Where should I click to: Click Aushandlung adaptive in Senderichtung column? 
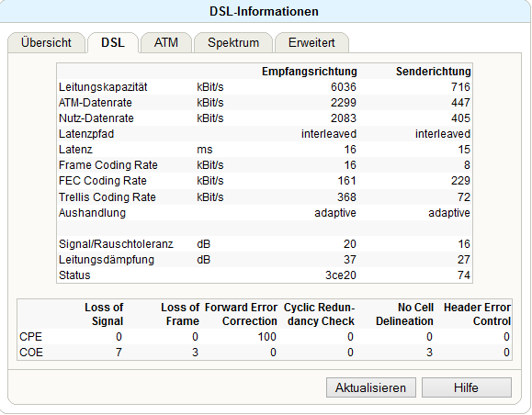tap(449, 213)
